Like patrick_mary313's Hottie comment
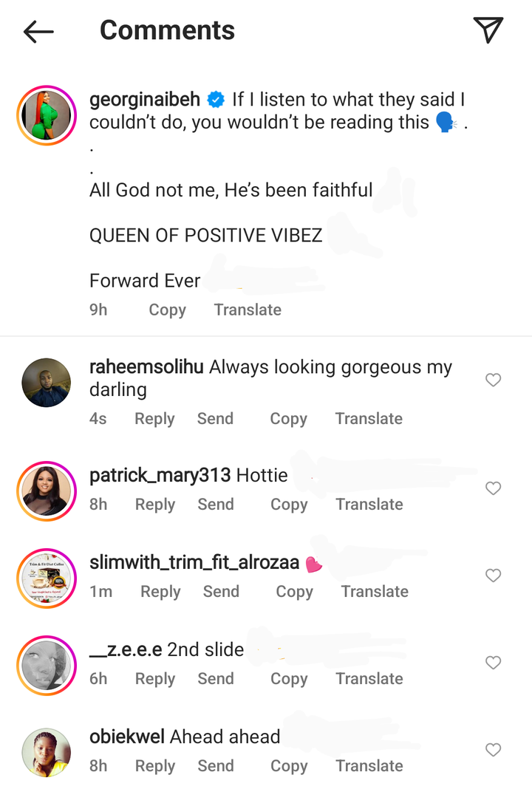Screen dimensions: 532x792 coord(493,488)
